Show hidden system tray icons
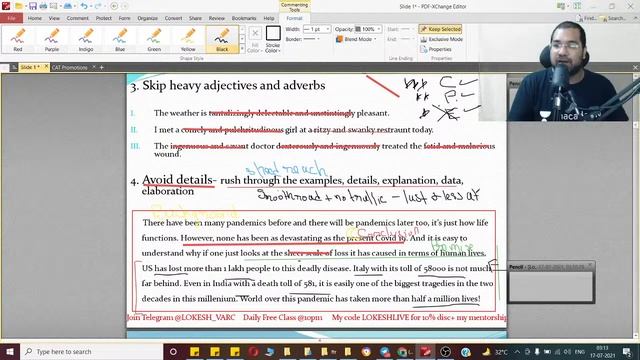The height and width of the screenshot is (360, 640). click(517, 351)
